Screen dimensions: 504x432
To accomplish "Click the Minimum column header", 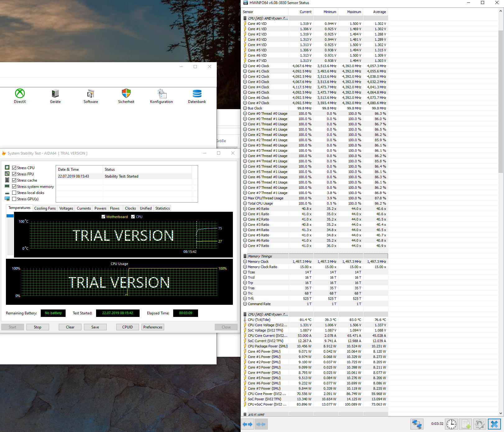I will 326,12.
